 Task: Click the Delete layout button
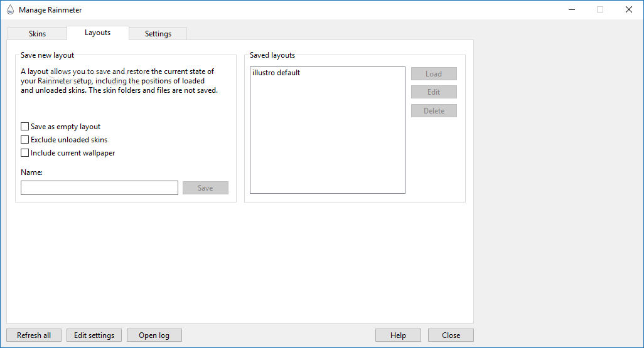coord(434,111)
